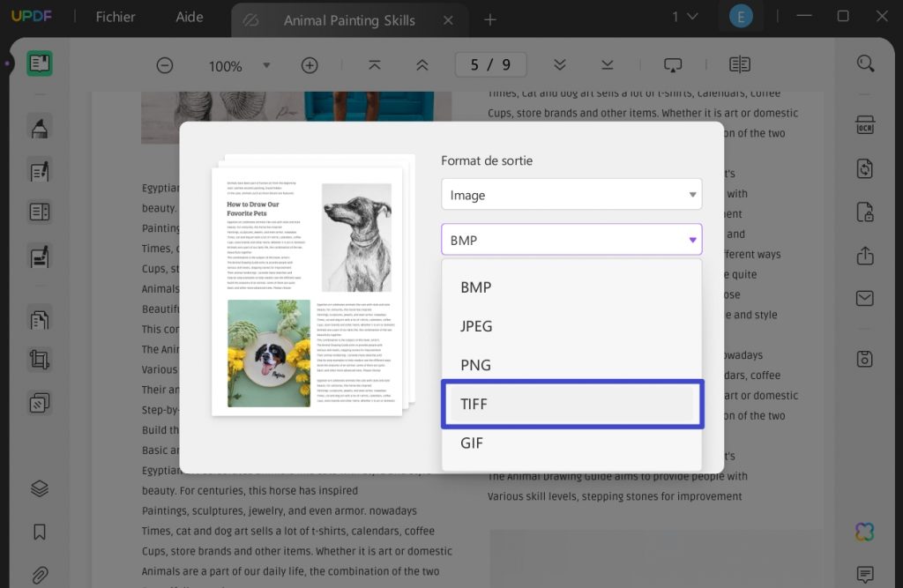Image resolution: width=903 pixels, height=588 pixels.
Task: Select TIFF as output format
Action: pyautogui.click(x=572, y=404)
